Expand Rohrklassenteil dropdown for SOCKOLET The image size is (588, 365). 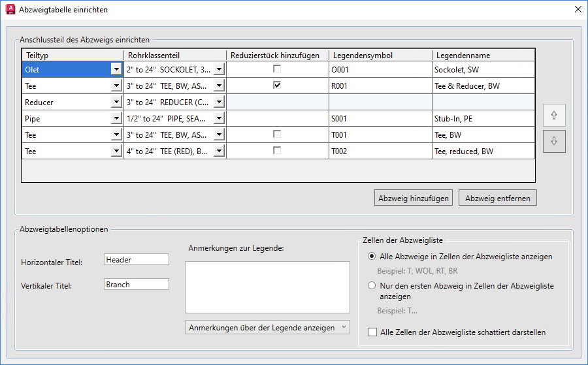coord(219,69)
